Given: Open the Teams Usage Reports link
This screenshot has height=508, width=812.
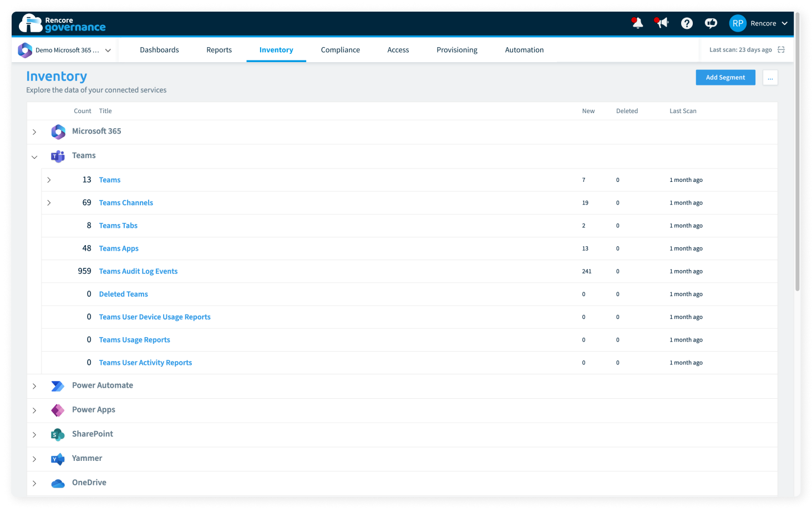Looking at the screenshot, I should (x=134, y=340).
